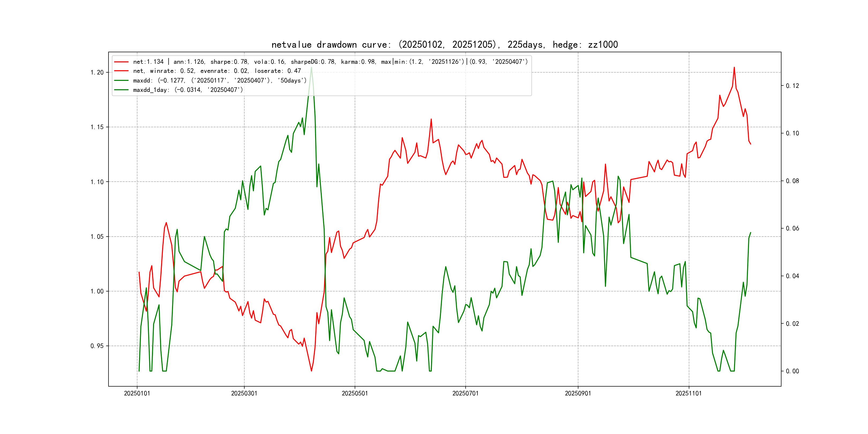Click the 0.00 right axis label
The image size is (868, 434).
pos(792,371)
